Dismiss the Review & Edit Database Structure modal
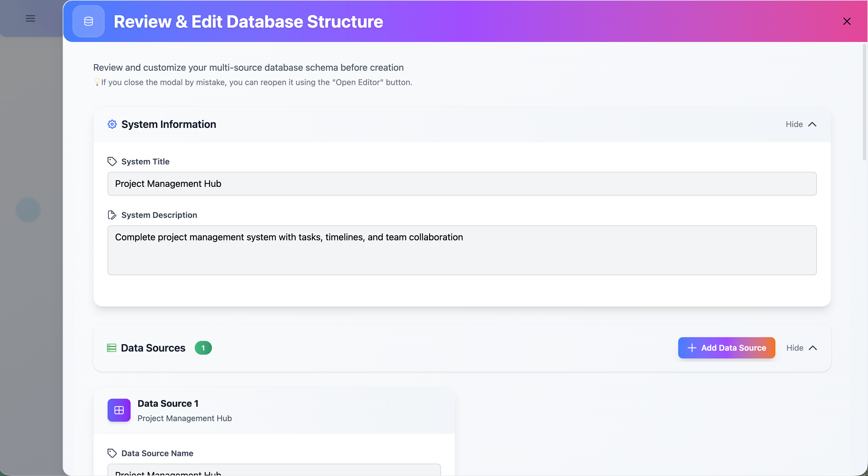The height and width of the screenshot is (476, 868). [847, 21]
